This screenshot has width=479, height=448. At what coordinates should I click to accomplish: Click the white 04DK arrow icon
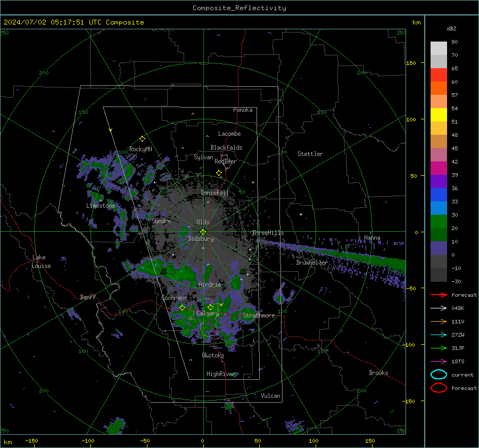coord(439,308)
